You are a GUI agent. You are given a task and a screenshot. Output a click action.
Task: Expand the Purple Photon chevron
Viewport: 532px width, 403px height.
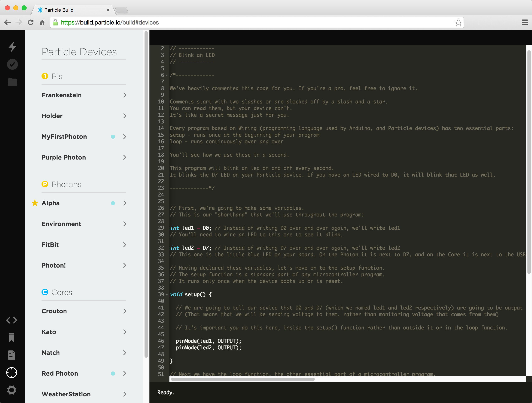click(125, 157)
